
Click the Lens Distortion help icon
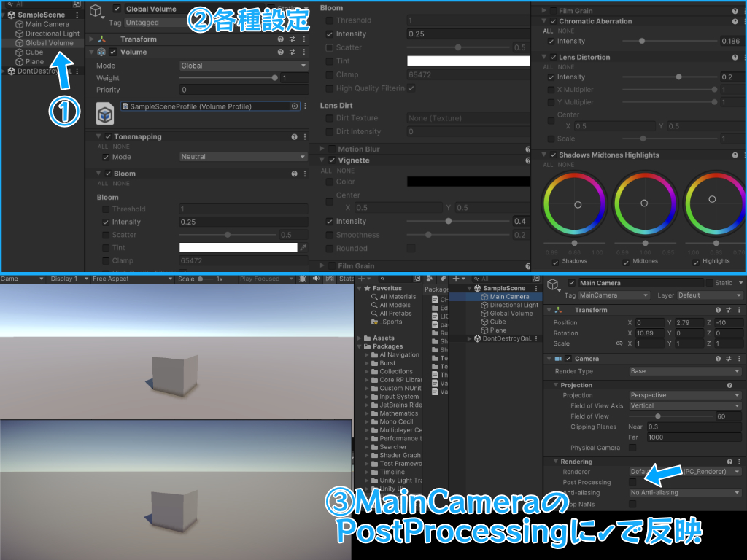pos(735,57)
